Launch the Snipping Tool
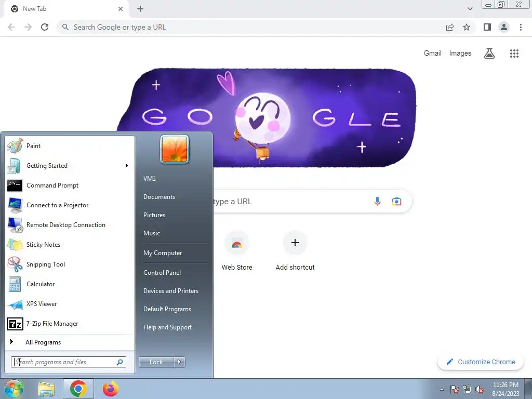The height and width of the screenshot is (399, 532). [70, 264]
